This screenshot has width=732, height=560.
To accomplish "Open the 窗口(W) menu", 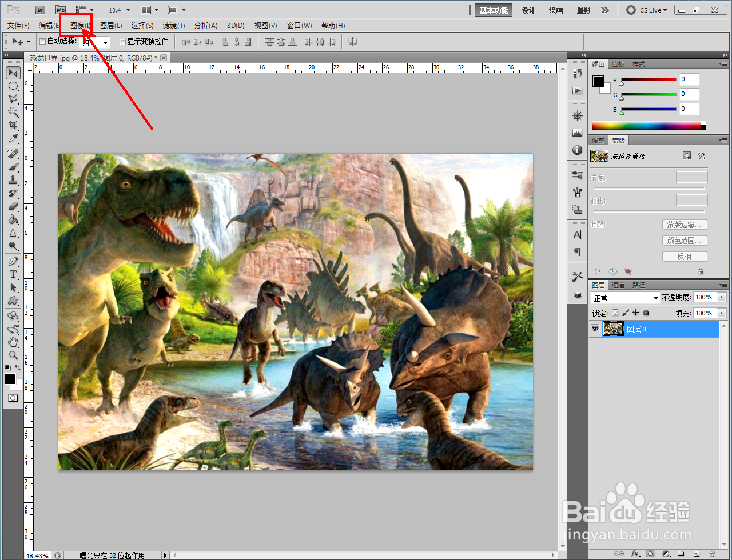I will pos(300,26).
